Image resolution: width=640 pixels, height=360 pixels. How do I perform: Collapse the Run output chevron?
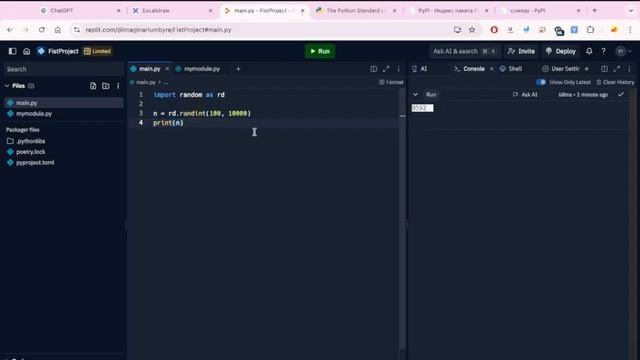(415, 94)
